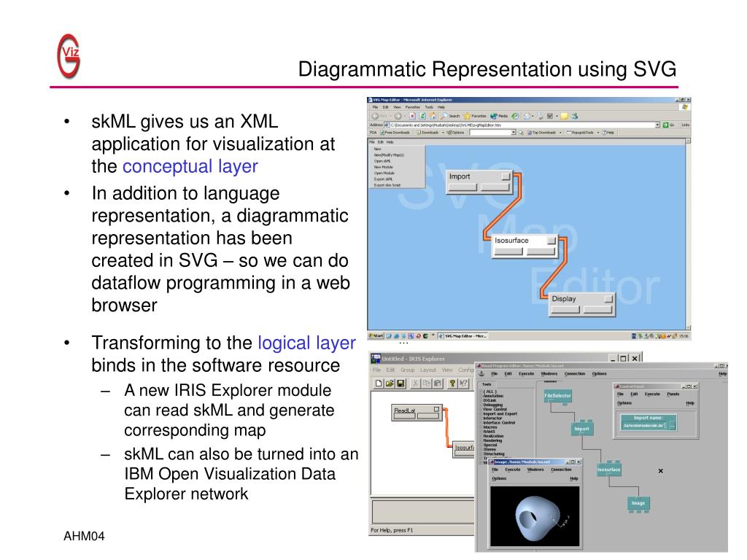
Task: Click the IE Forward arrow button
Action: [x=398, y=116]
